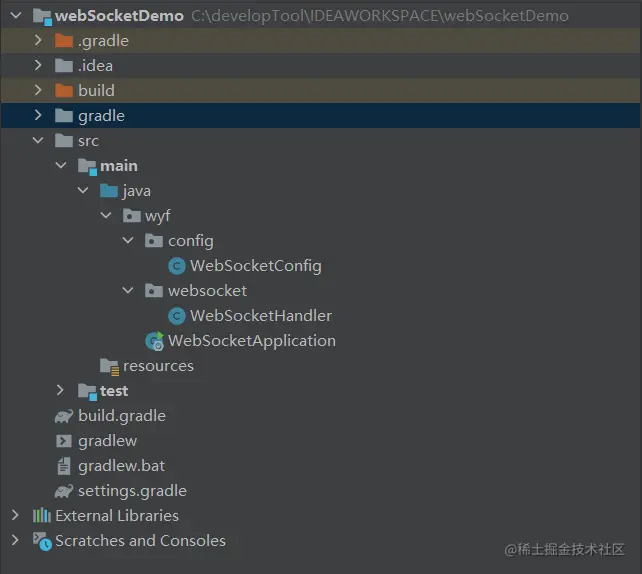Expand the test folder
The image size is (642, 574).
tap(60, 391)
